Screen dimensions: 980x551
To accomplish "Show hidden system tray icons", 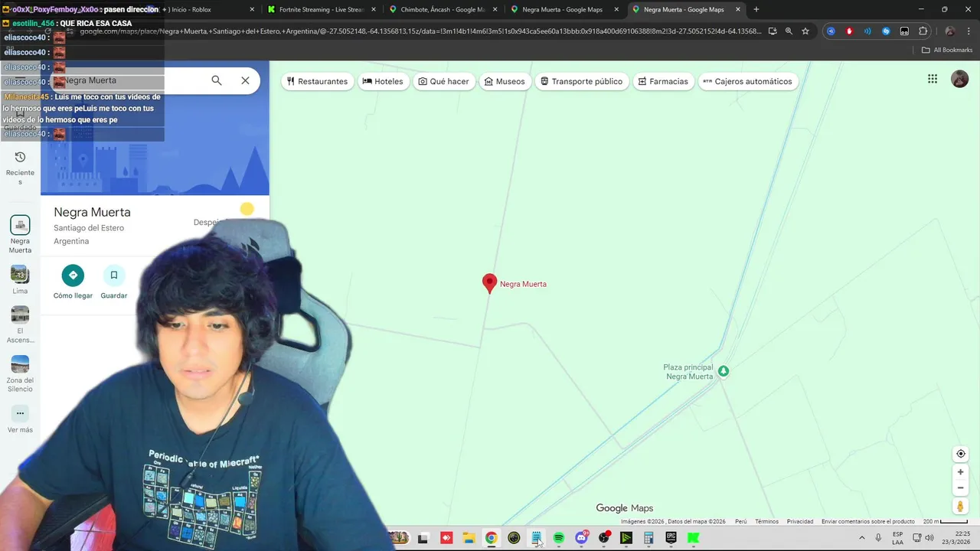I will point(861,538).
